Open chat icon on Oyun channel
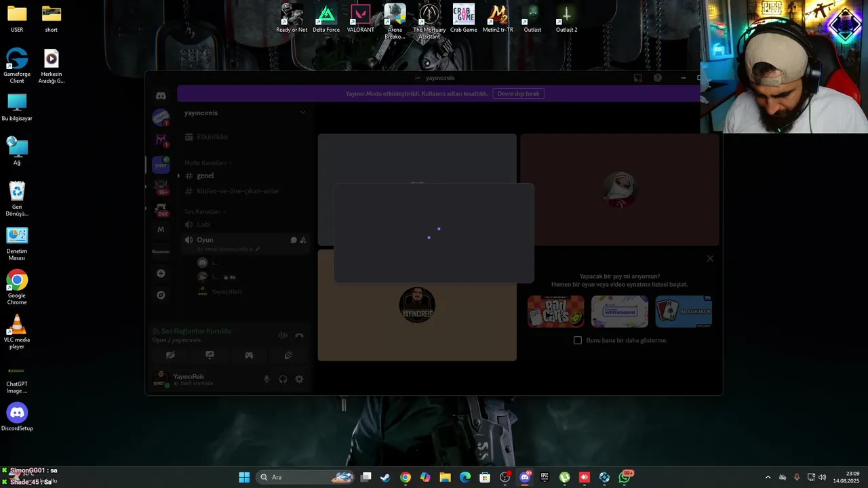 click(294, 240)
